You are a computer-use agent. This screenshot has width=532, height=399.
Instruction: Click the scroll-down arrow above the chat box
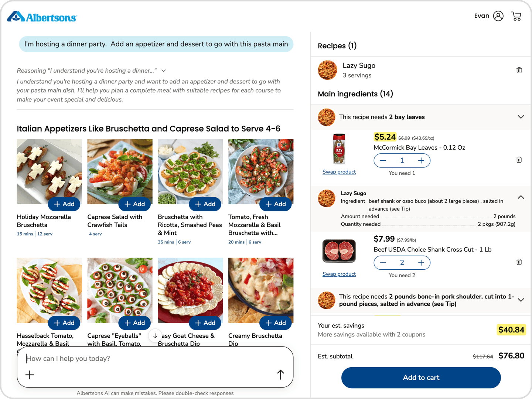[x=155, y=336]
